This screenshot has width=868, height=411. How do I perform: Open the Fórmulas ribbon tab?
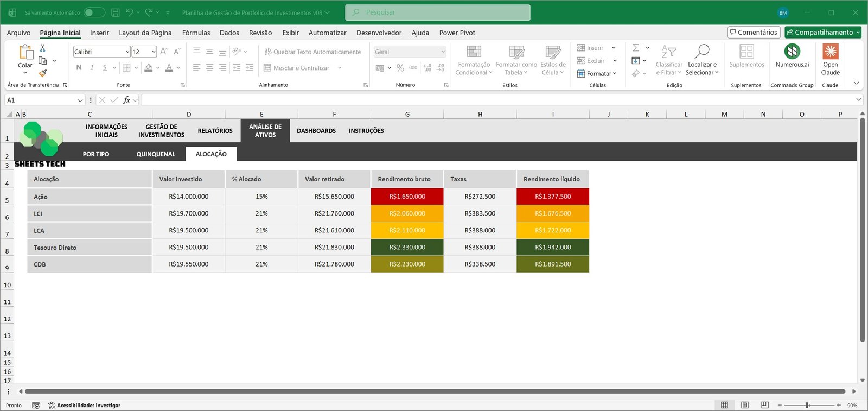[196, 33]
